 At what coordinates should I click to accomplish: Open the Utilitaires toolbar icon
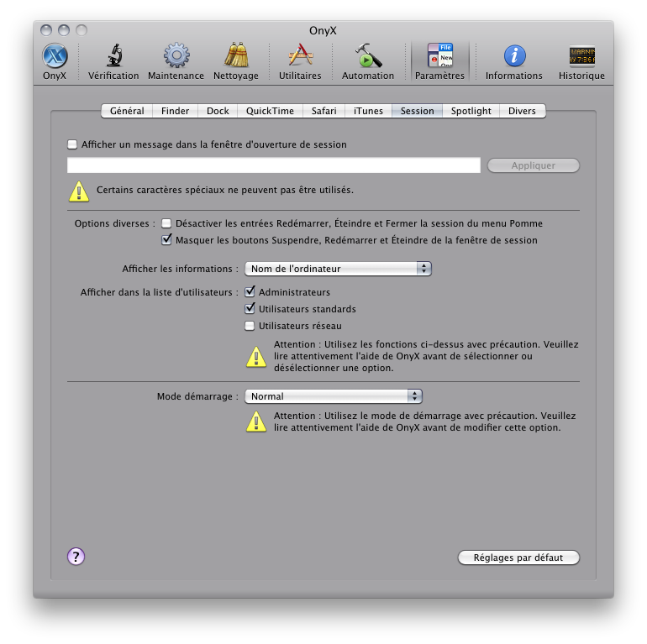coord(300,56)
